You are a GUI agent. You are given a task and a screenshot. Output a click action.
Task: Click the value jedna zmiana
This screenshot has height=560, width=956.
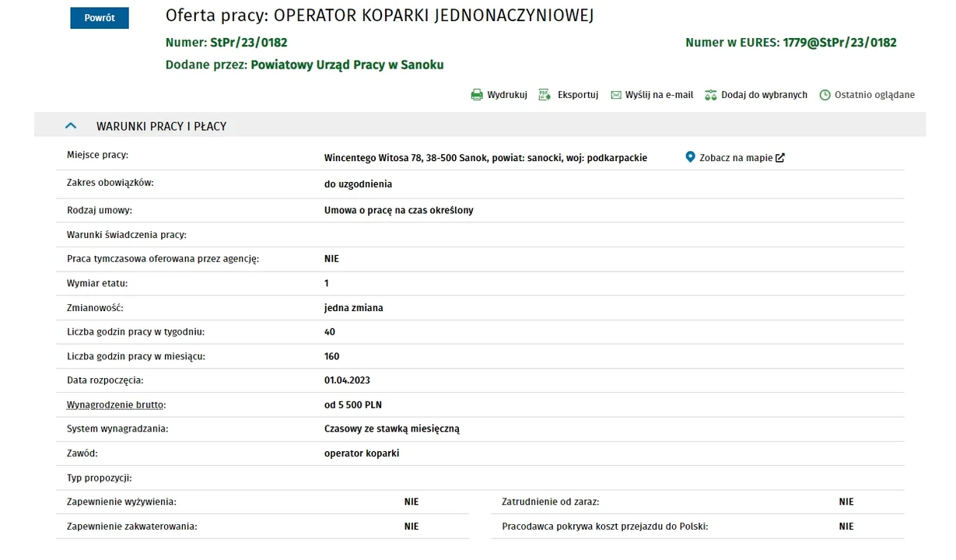coord(354,308)
